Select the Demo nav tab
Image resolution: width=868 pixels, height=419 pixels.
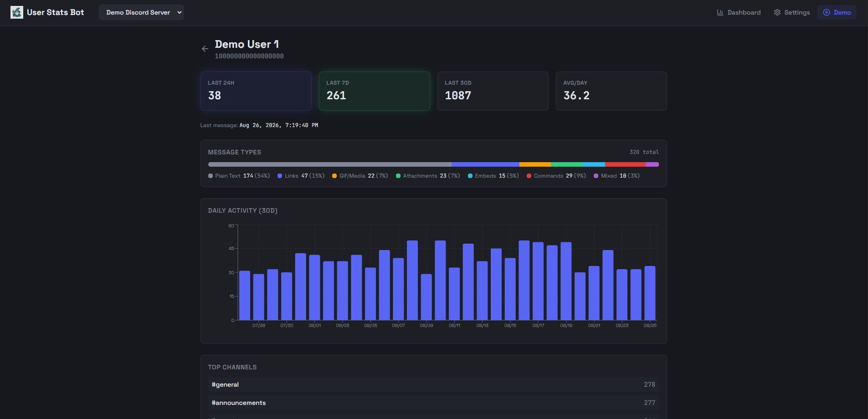(837, 12)
